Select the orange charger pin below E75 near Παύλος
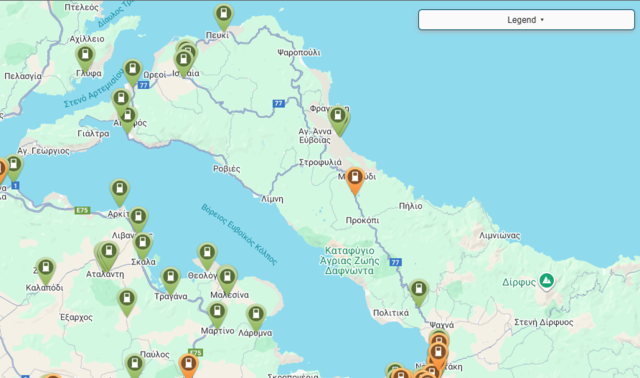This screenshot has width=640, height=378. 189,366
